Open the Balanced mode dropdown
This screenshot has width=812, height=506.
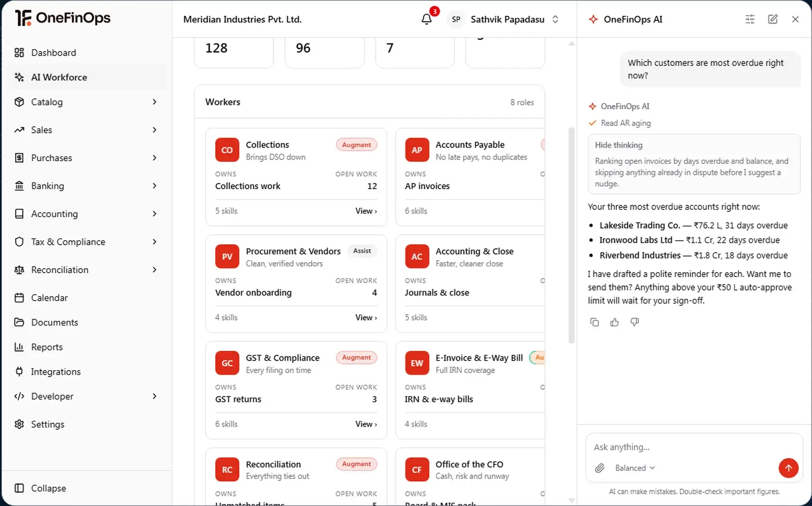[635, 468]
